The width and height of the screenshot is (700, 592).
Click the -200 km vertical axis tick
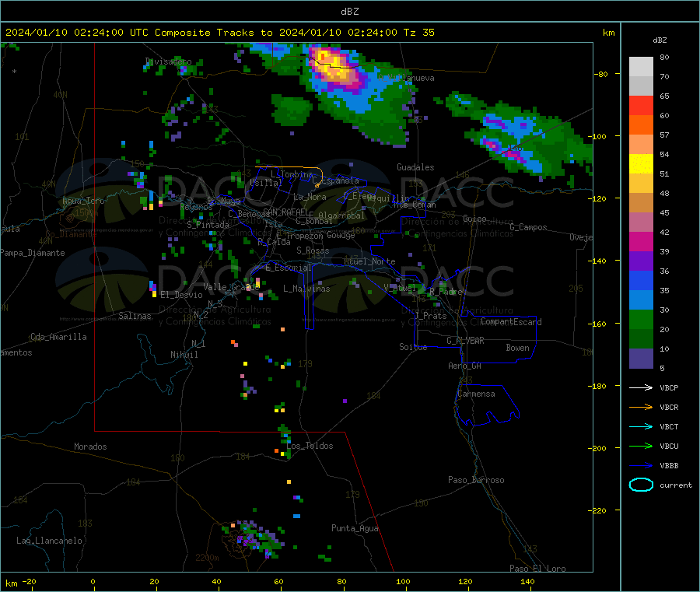pyautogui.click(x=599, y=448)
